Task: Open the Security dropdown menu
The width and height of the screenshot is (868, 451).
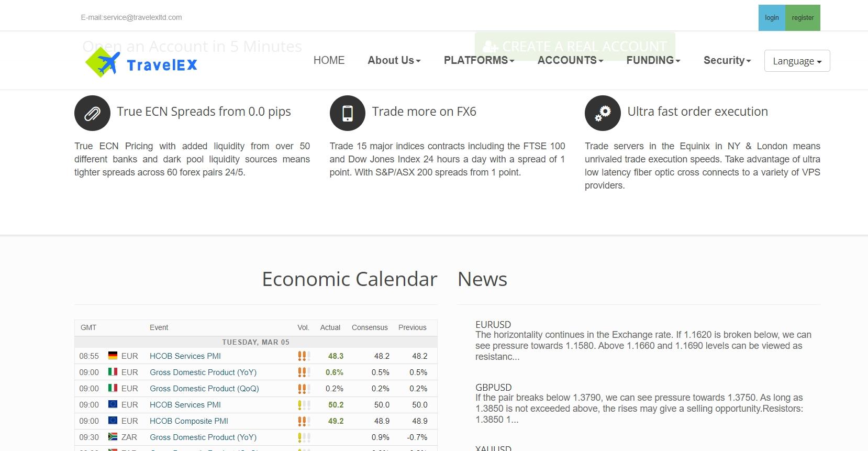Action: 727,60
